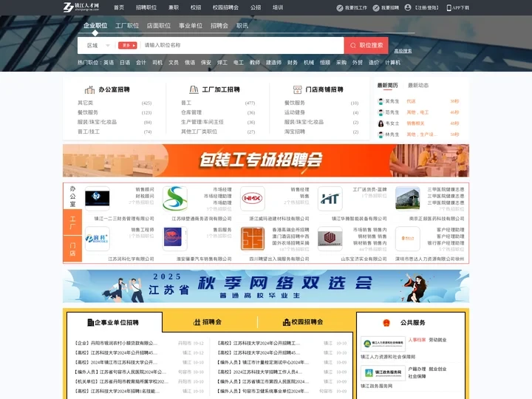Open 2025江苏省秋季网络双选会 banner
Image resolution: width=532 pixels, height=399 pixels.
[x=266, y=286]
